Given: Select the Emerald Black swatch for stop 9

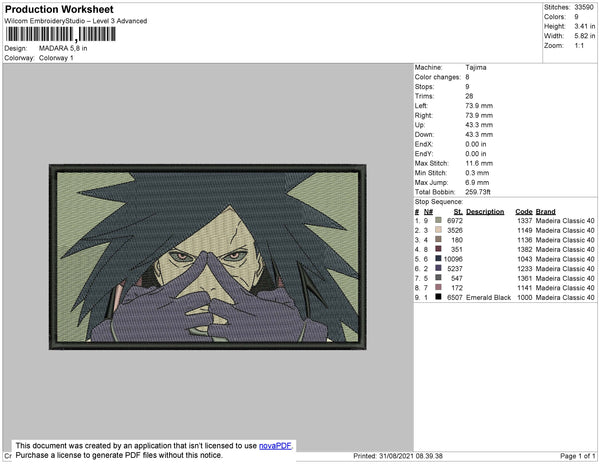Looking at the screenshot, I should click(x=439, y=297).
